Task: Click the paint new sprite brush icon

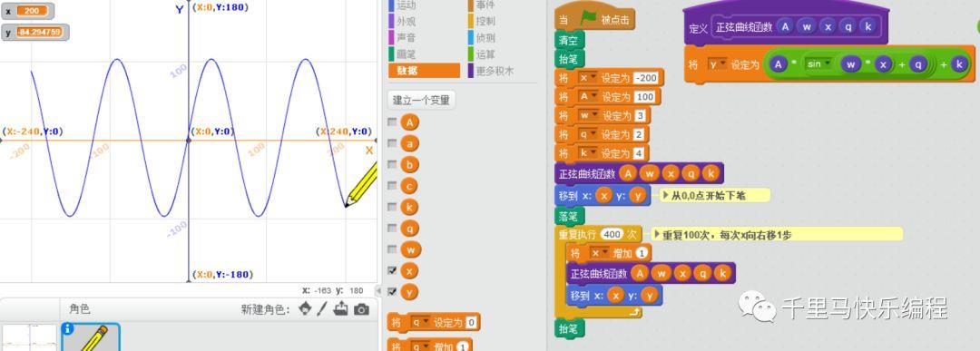Action: click(322, 309)
